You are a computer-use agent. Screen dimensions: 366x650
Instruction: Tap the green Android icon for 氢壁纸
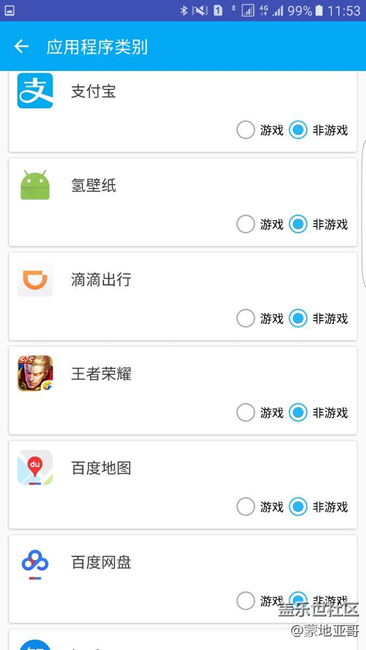pyautogui.click(x=35, y=185)
